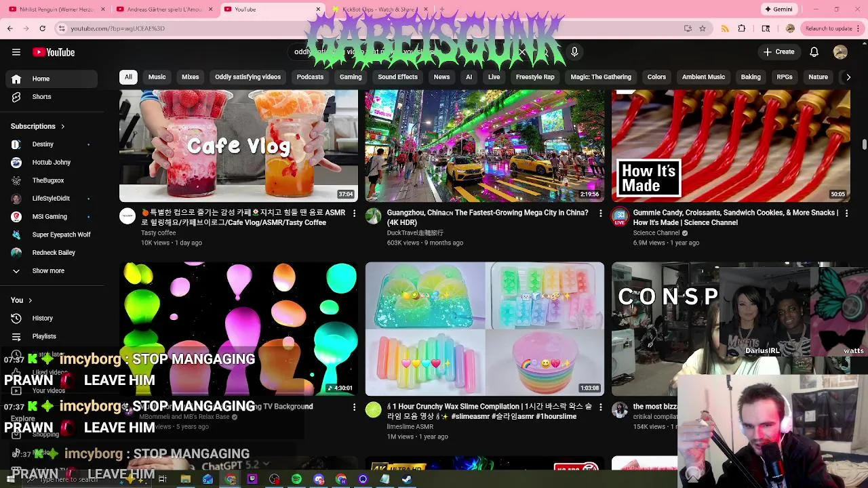Open more options for the Cafe Vlog video
Screen dimensions: 868x488
pyautogui.click(x=354, y=213)
